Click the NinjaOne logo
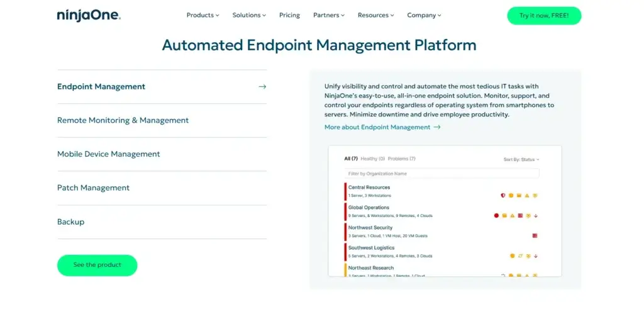644x314 pixels. (x=89, y=16)
